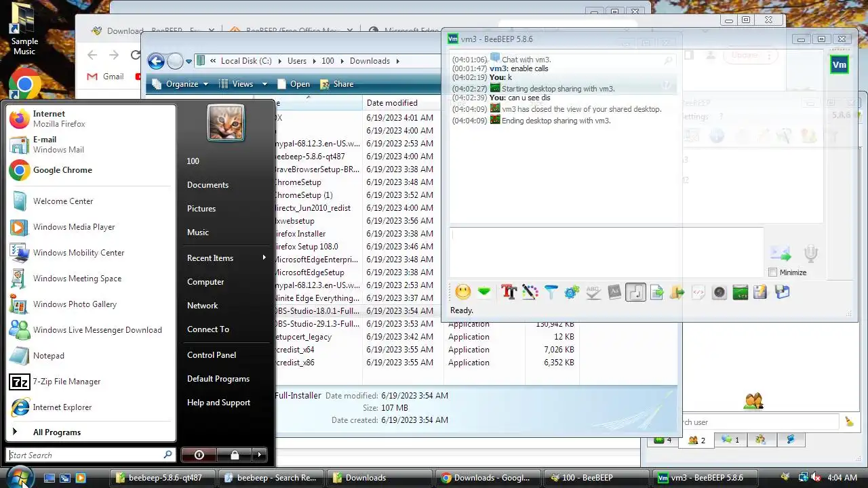Click the camera screenshot icon in chat toolbar

(719, 292)
